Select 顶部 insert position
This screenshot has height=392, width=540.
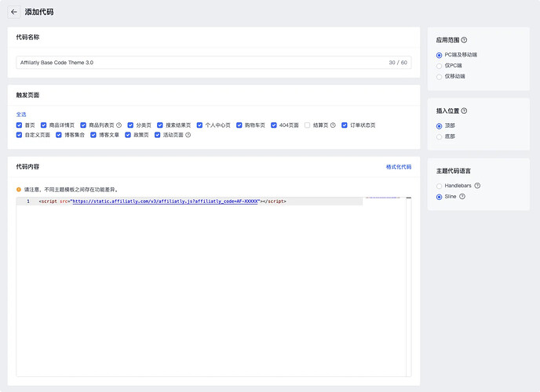[439, 126]
